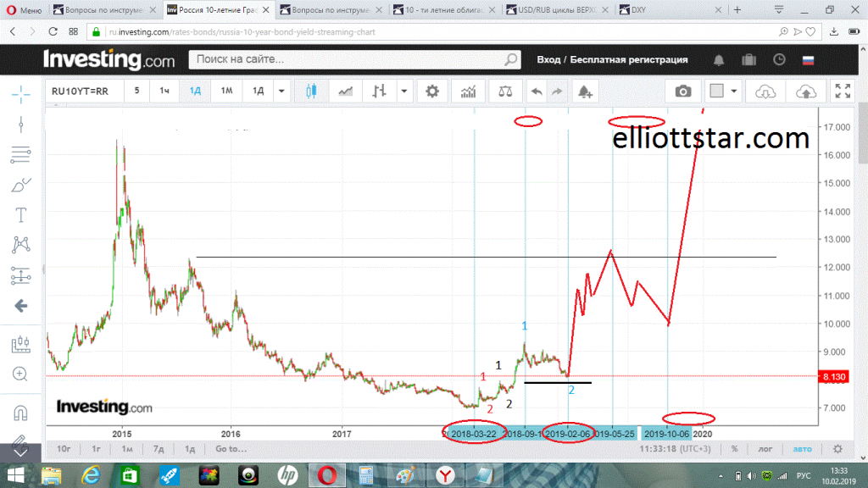This screenshot has width=868, height=488.
Task: Open chart style dropdown arrow
Action: [x=404, y=91]
